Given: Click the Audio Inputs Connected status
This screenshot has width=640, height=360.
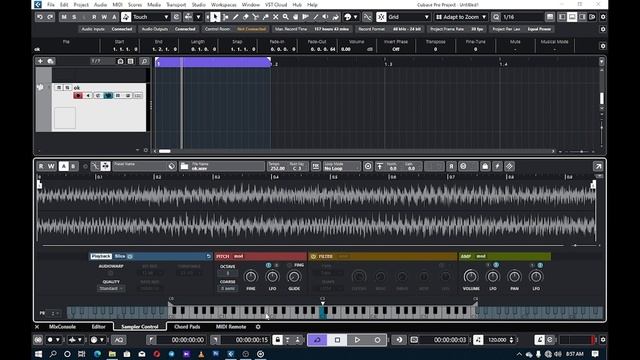Looking at the screenshot, I should pyautogui.click(x=107, y=29).
